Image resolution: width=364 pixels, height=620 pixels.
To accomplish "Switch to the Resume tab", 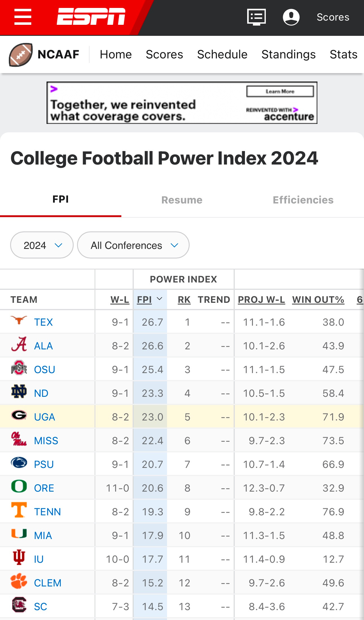I will 182,200.
